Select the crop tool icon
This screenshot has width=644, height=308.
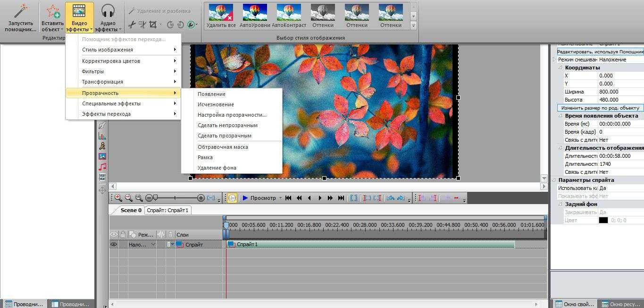153,25
